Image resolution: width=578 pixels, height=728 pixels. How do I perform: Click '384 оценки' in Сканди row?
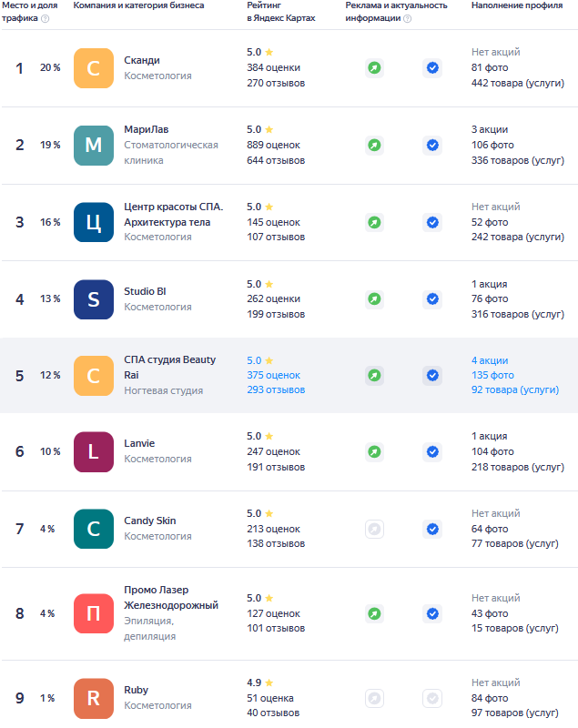pyautogui.click(x=273, y=67)
